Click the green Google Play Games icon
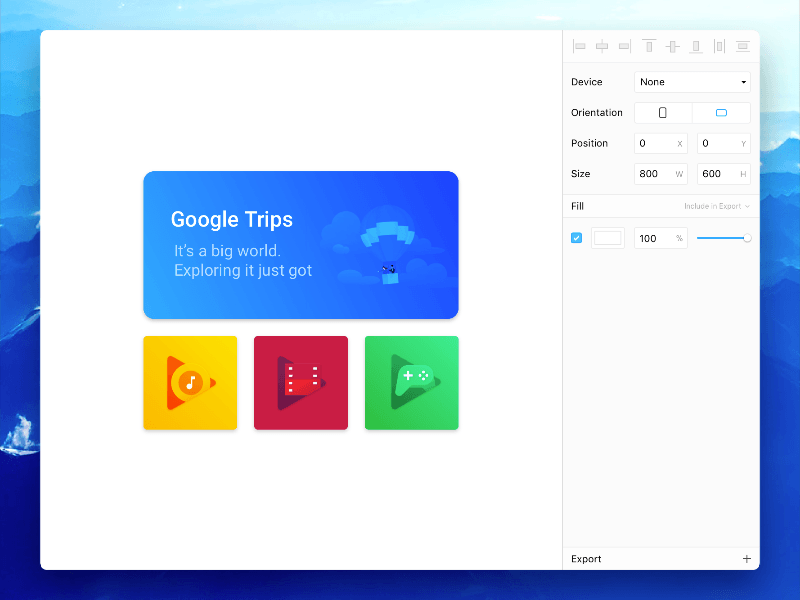This screenshot has width=800, height=600. coord(411,382)
